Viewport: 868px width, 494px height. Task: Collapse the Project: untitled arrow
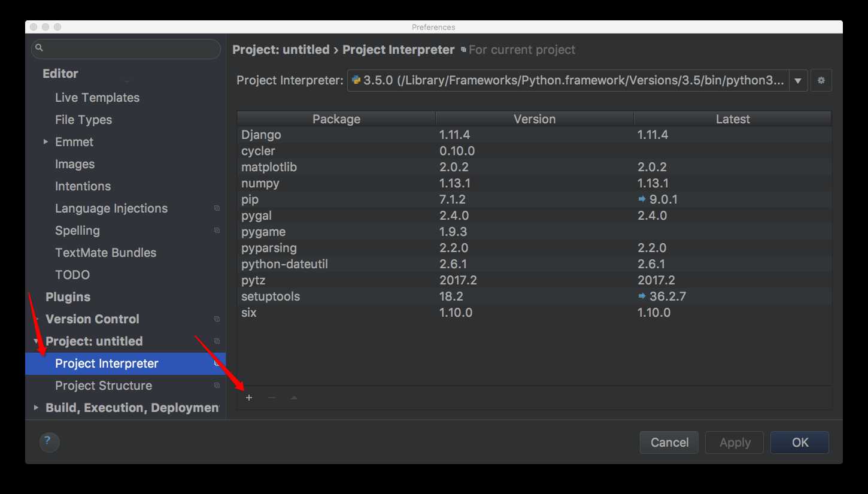click(x=37, y=341)
